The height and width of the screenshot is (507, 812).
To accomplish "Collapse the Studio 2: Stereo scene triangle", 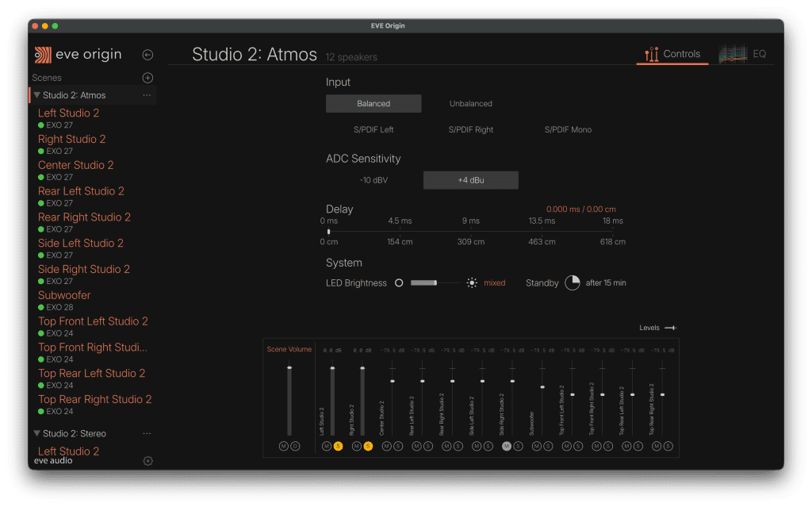I will point(36,433).
